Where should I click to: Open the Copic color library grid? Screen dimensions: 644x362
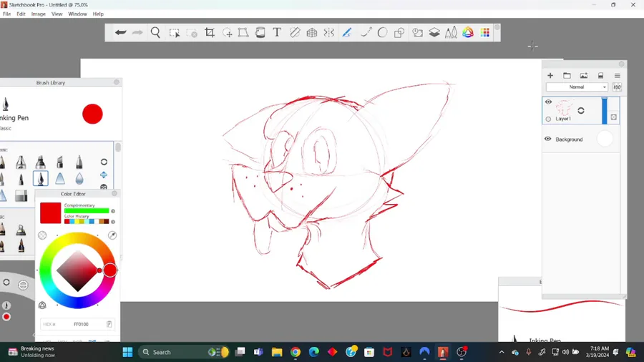point(485,32)
